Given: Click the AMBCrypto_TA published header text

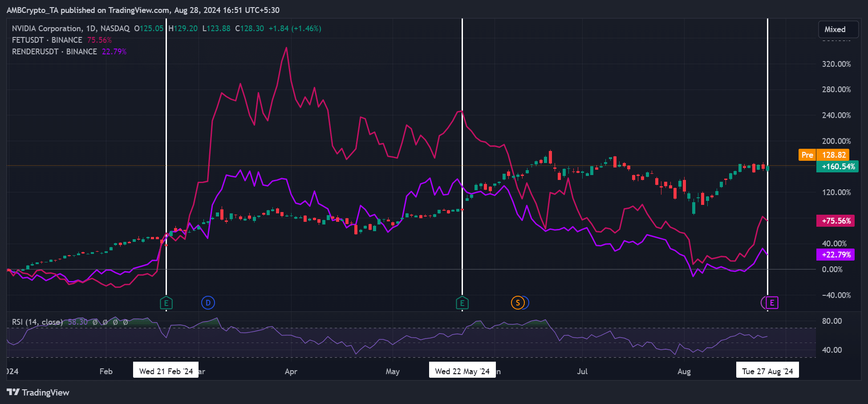Looking at the screenshot, I should [143, 10].
